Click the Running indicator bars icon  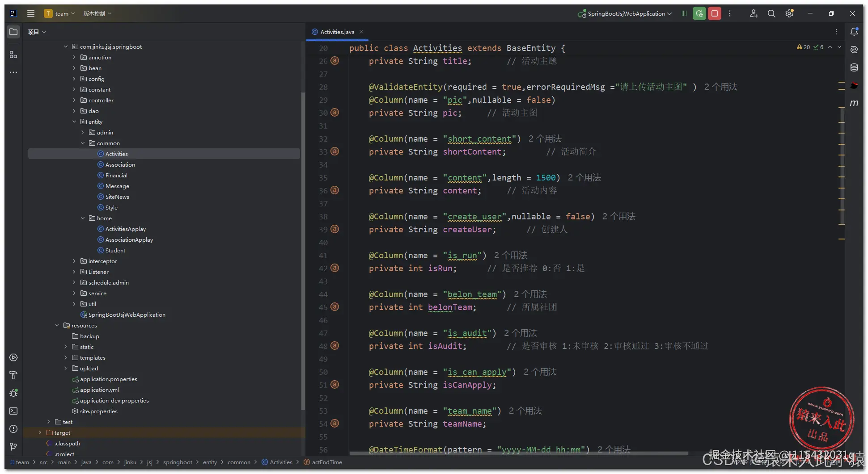click(684, 13)
